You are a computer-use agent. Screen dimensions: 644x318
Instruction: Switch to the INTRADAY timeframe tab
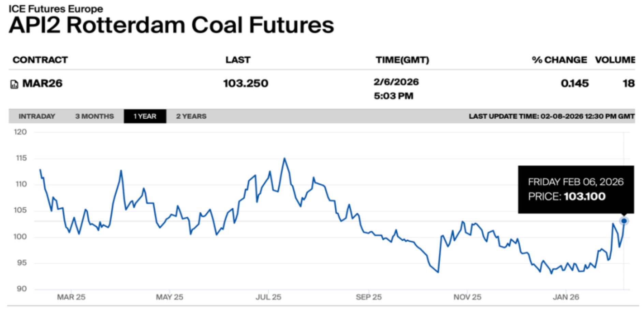(x=36, y=116)
